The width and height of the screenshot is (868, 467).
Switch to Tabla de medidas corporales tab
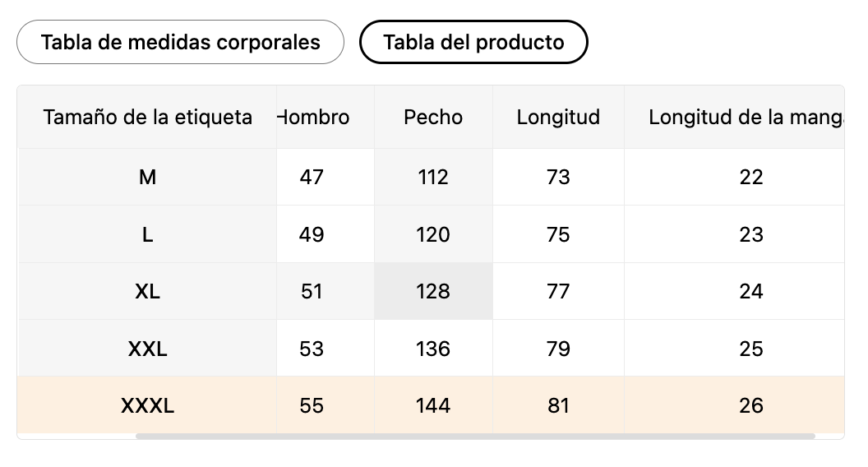[x=181, y=42]
